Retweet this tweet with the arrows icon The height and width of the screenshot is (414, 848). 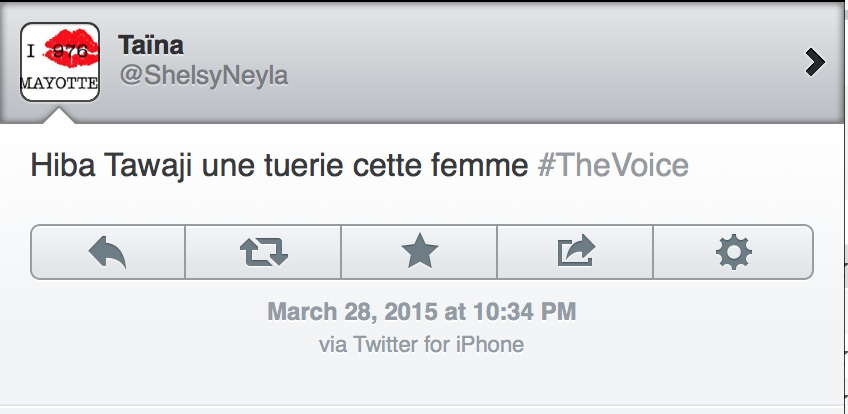coord(264,251)
